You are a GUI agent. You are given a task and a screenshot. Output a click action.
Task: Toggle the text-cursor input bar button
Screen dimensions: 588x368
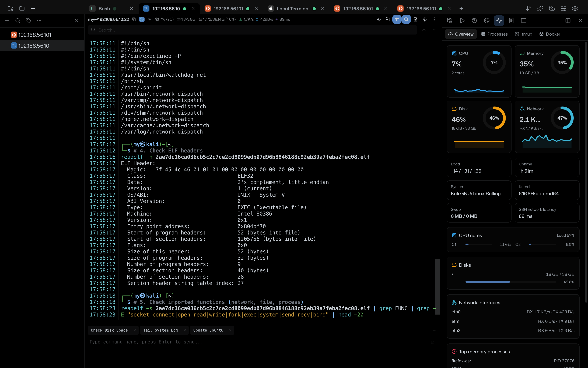click(x=397, y=19)
